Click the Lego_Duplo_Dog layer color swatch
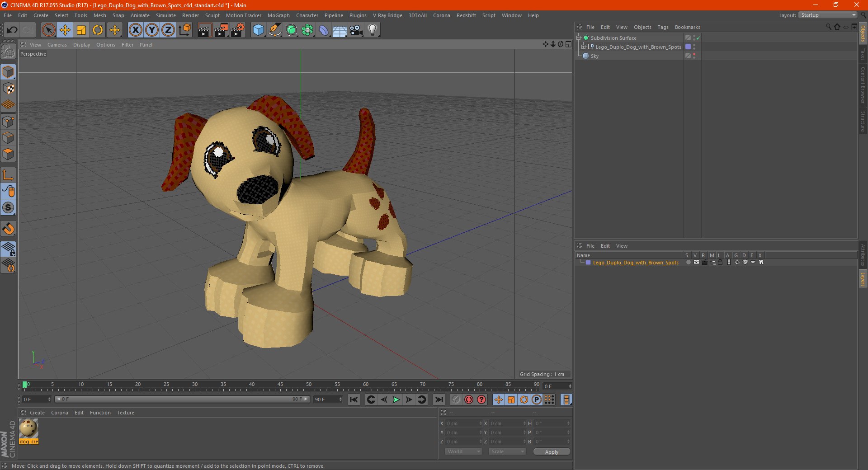 (x=588, y=262)
